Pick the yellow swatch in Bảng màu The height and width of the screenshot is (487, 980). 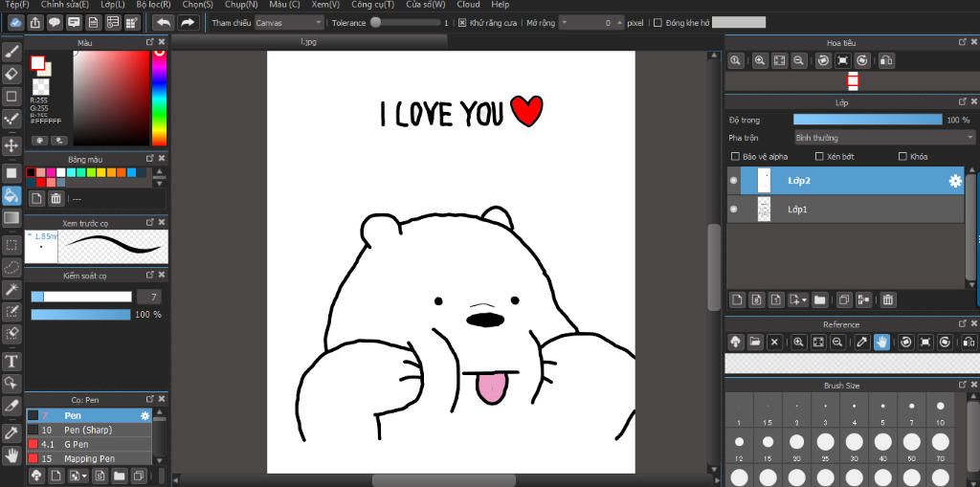click(x=101, y=172)
